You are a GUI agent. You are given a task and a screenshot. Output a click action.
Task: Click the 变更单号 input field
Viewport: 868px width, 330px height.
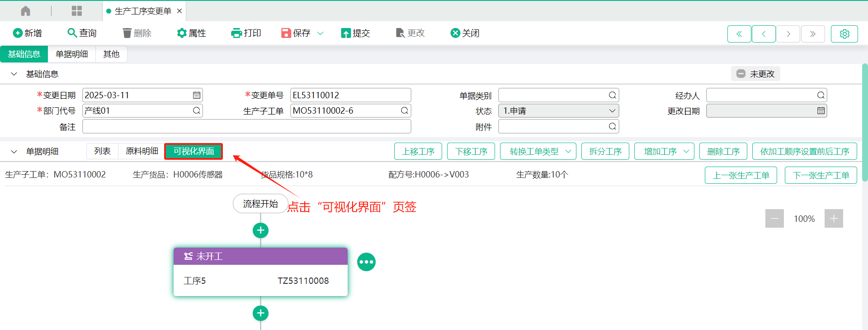click(351, 95)
